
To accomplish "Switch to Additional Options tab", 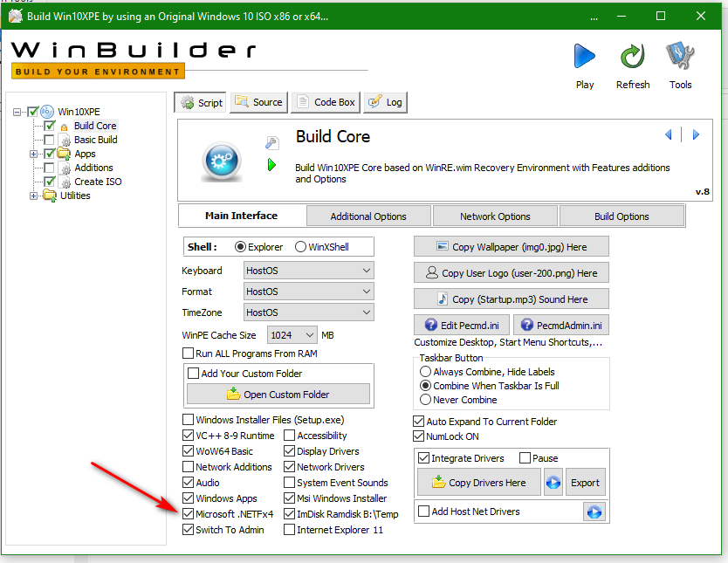I will (368, 216).
